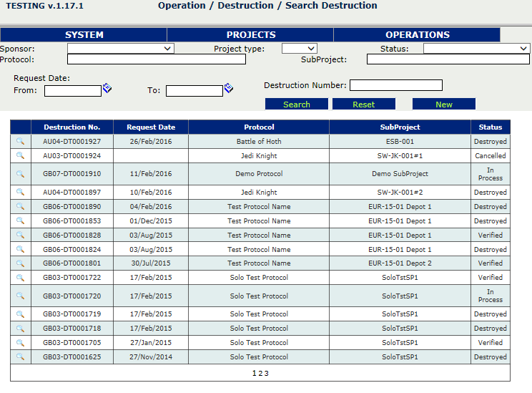Open details magnifier for GB06-DT0001890
The width and height of the screenshot is (532, 393).
click(20, 206)
